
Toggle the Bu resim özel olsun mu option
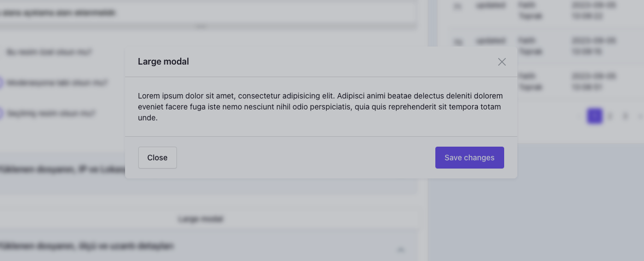49,53
